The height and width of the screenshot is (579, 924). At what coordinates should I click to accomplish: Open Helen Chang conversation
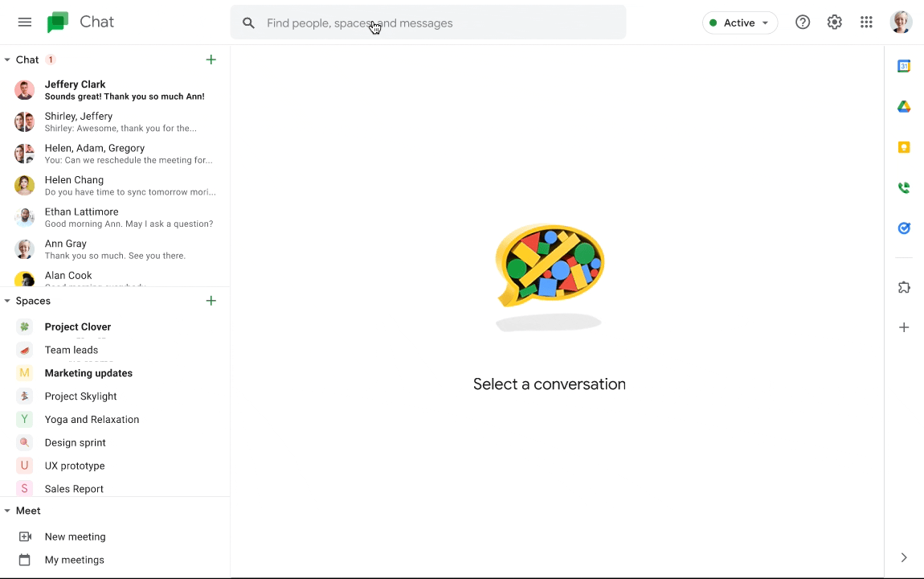tap(115, 186)
